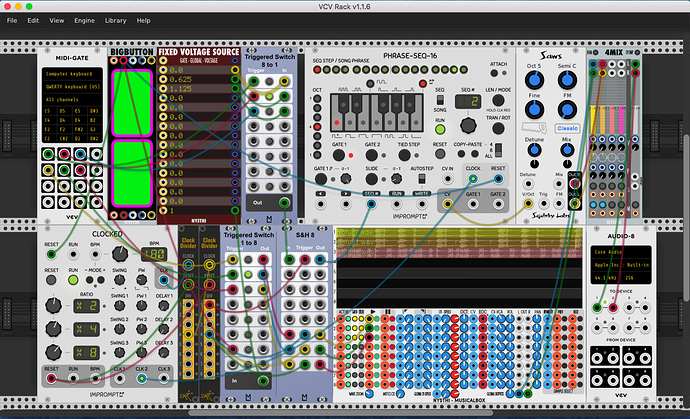Image resolution: width=690 pixels, height=419 pixels.
Task: Toggle the ATTACH button on PHRASE-SEQ-16
Action: coord(494,73)
